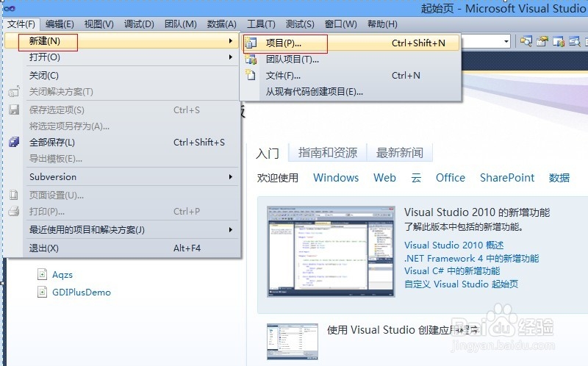Switch to the 最新新闻 tab
Image resolution: width=588 pixels, height=366 pixels.
coord(399,153)
